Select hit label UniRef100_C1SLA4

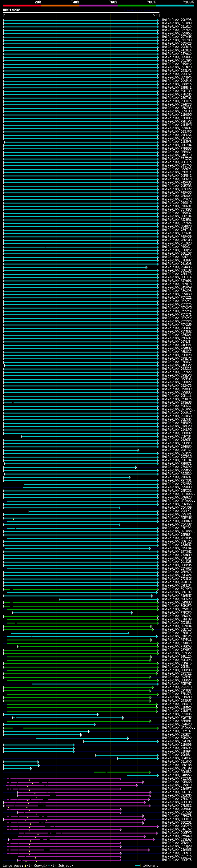coord(177,548)
